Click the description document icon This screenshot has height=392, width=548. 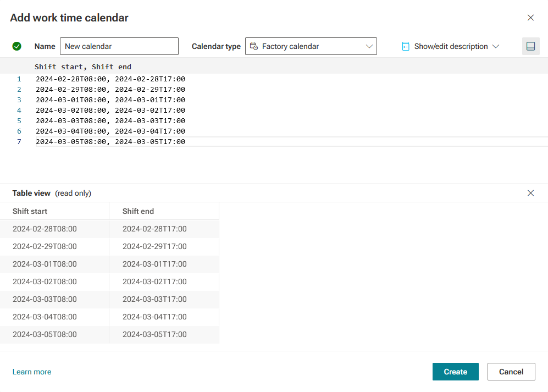click(406, 46)
